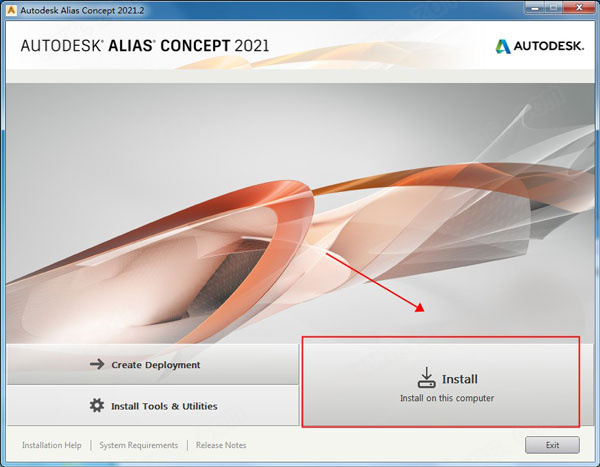Click the gear icon for Tools & Utilities
The height and width of the screenshot is (467, 600).
pyautogui.click(x=97, y=405)
